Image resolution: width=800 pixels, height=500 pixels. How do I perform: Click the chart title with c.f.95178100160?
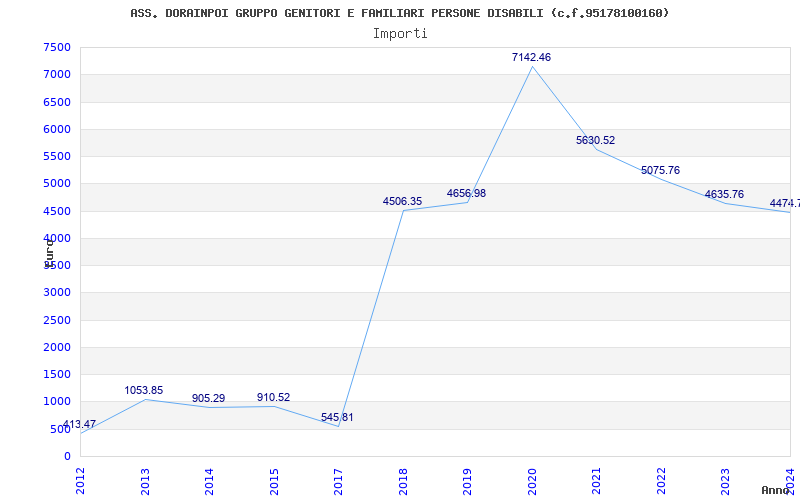399,13
